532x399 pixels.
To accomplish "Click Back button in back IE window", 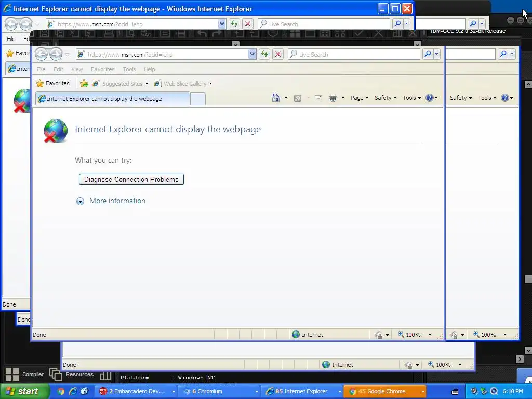I will (x=11, y=24).
